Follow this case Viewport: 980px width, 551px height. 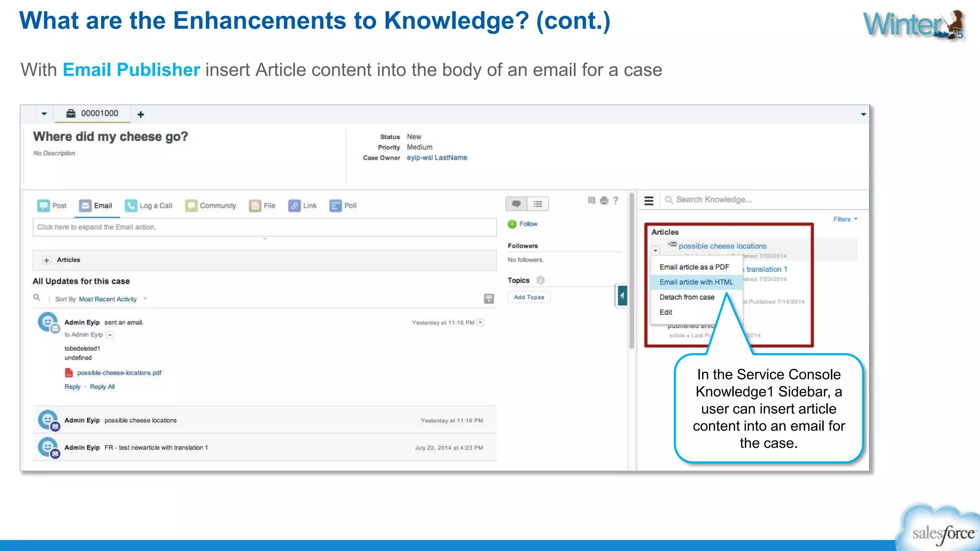(x=523, y=224)
